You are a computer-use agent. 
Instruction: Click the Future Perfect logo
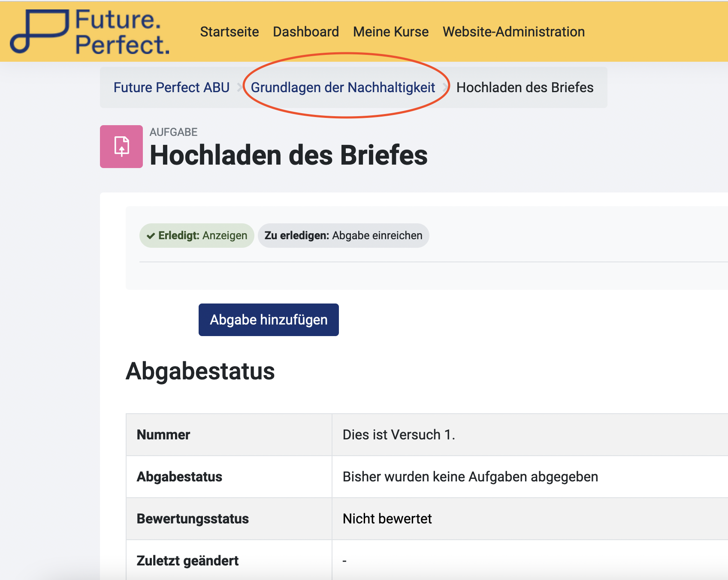(90, 32)
